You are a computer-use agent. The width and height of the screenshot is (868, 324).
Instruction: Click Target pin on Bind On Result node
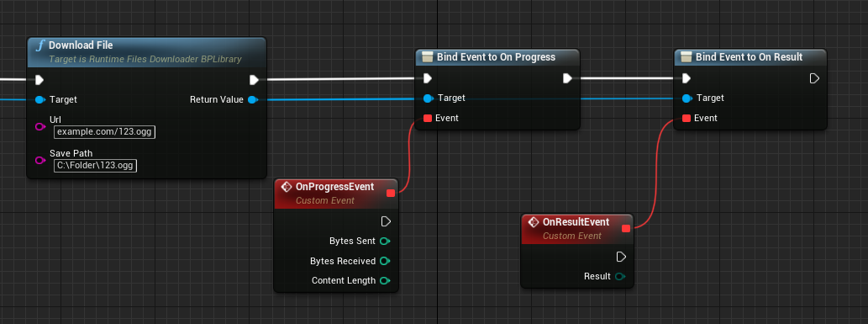pos(687,98)
